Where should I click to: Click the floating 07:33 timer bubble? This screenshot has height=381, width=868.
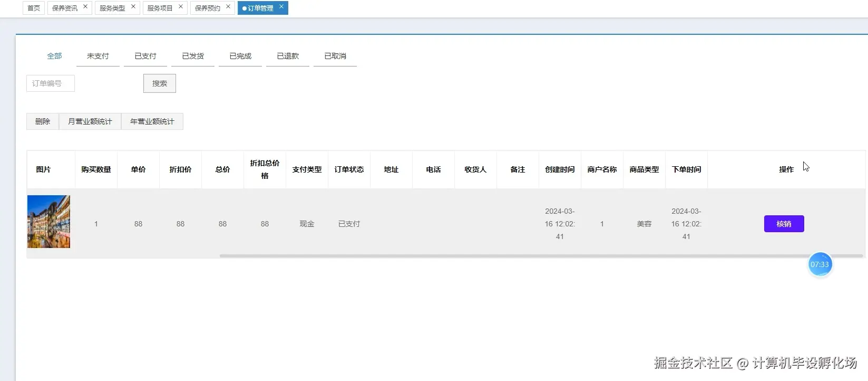[x=820, y=264]
